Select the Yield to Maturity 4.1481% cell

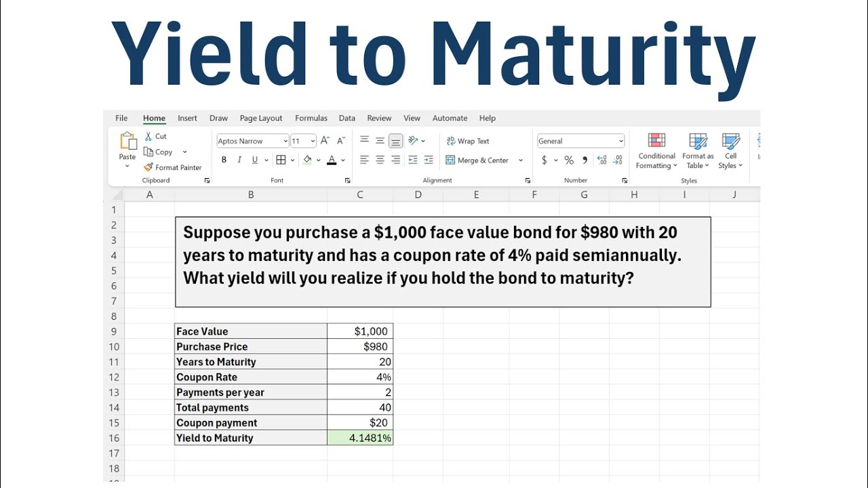(360, 438)
